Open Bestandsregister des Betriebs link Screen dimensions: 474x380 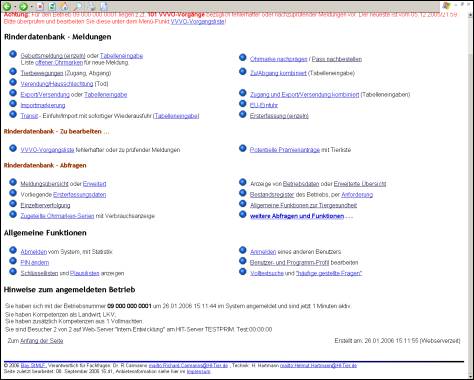coord(272,195)
